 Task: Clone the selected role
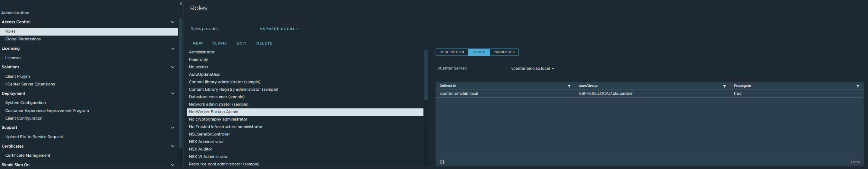click(x=219, y=43)
